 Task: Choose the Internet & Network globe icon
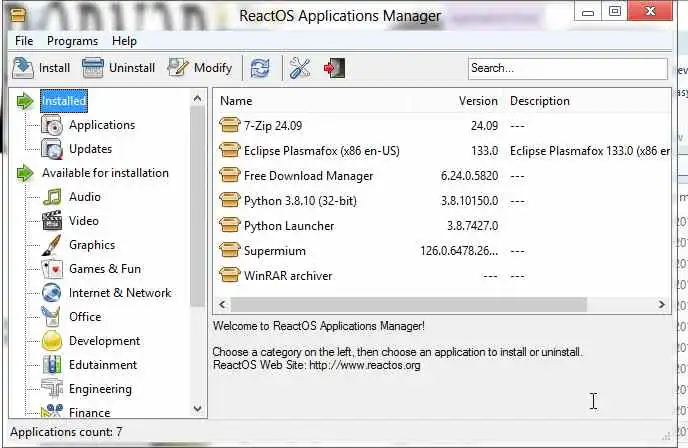click(52, 293)
